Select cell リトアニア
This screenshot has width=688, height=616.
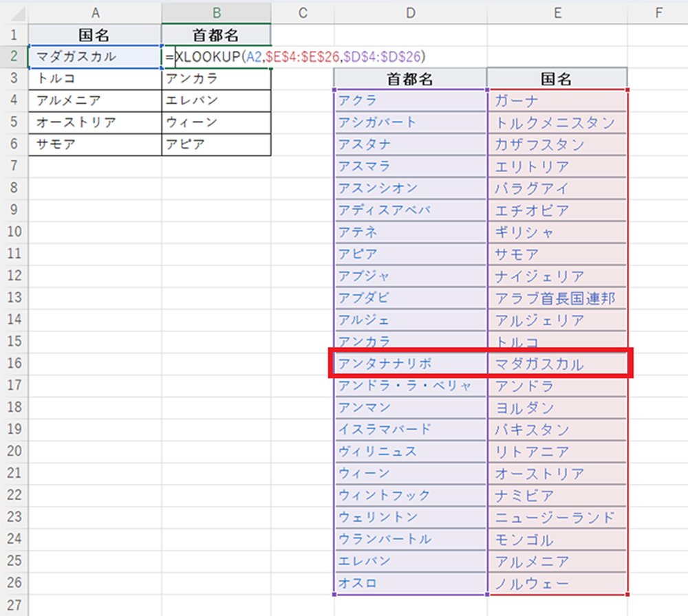[557, 451]
